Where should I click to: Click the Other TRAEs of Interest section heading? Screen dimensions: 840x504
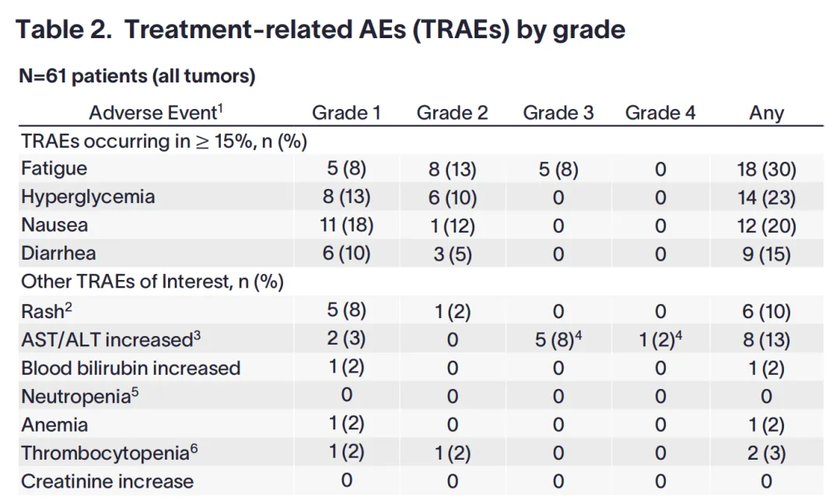coord(152,282)
